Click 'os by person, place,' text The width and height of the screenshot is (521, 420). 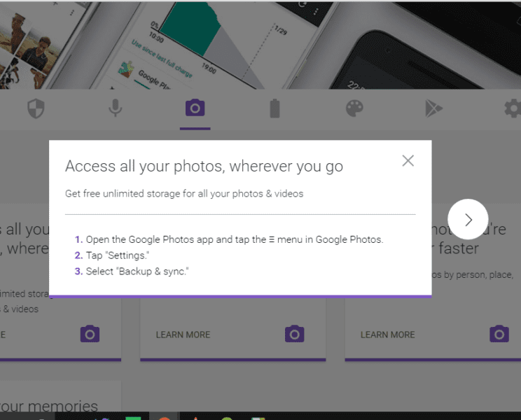(x=473, y=275)
